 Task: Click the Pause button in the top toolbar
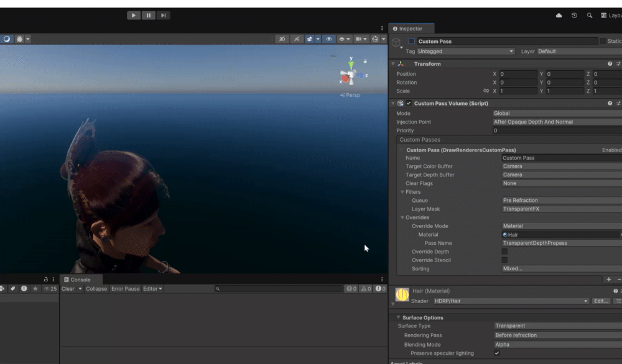tap(149, 16)
